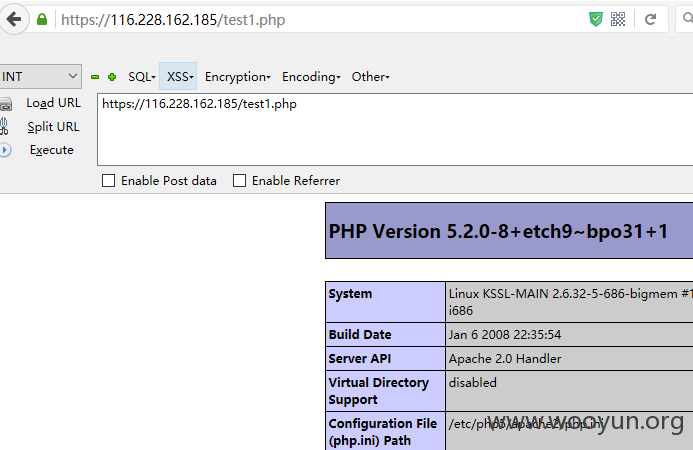Viewport: 693px width, 450px height.
Task: Click the Jan 6 2008 22:35:54 value
Action: coord(505,335)
